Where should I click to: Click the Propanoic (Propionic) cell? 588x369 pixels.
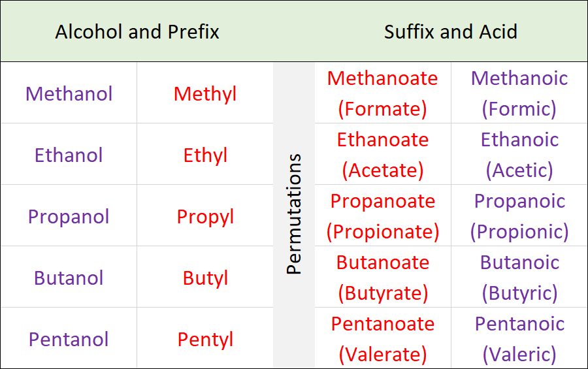click(519, 216)
